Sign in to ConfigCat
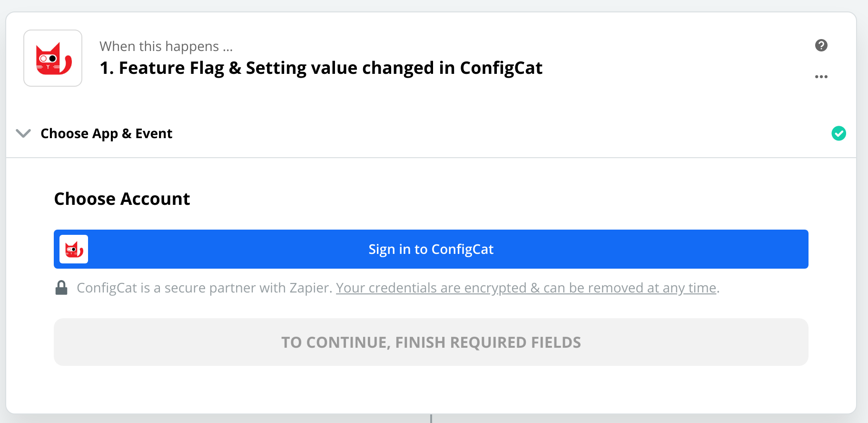This screenshot has height=423, width=868. click(x=431, y=249)
